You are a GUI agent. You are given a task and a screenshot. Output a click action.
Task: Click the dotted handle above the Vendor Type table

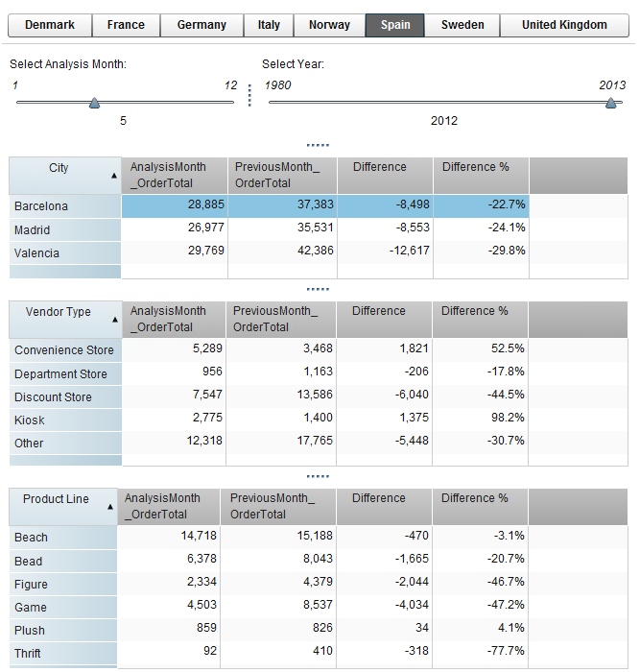tap(318, 289)
